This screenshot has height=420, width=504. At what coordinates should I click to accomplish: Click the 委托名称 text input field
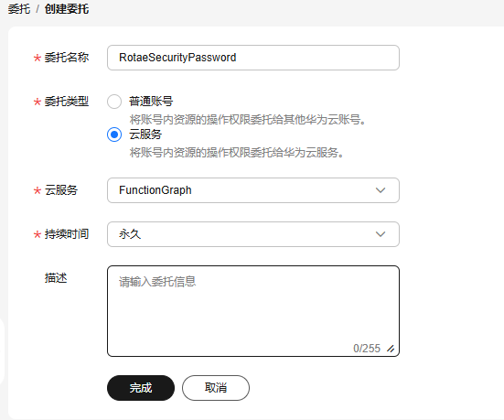point(253,58)
